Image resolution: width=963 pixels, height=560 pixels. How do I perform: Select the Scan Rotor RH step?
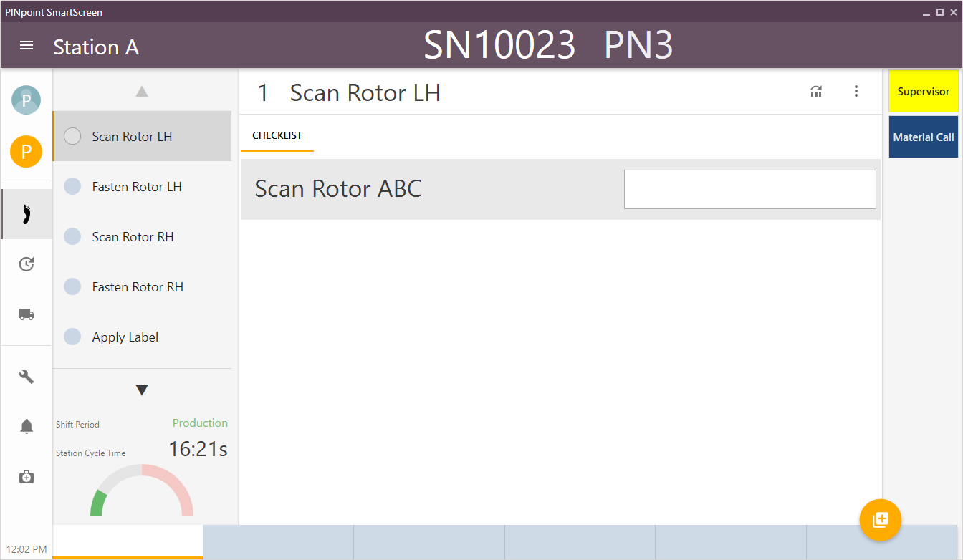click(x=142, y=236)
